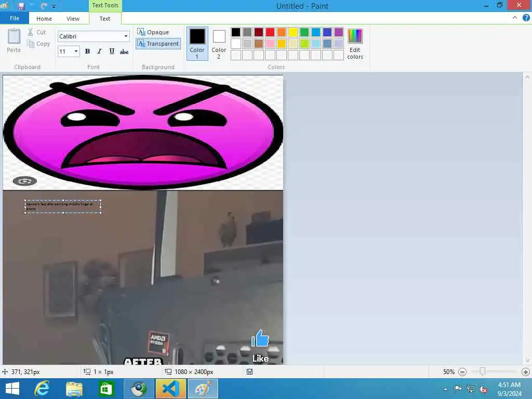Click the font size 11 field

pos(65,51)
